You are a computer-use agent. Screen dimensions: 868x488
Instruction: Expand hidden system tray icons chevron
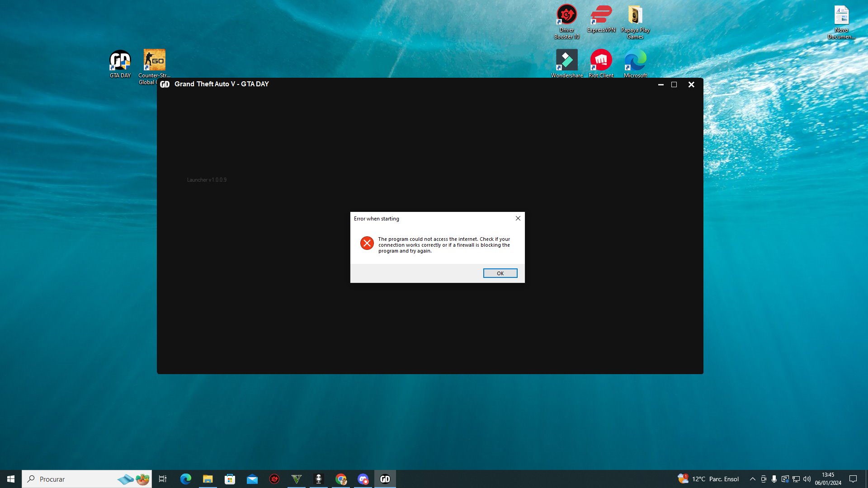752,479
